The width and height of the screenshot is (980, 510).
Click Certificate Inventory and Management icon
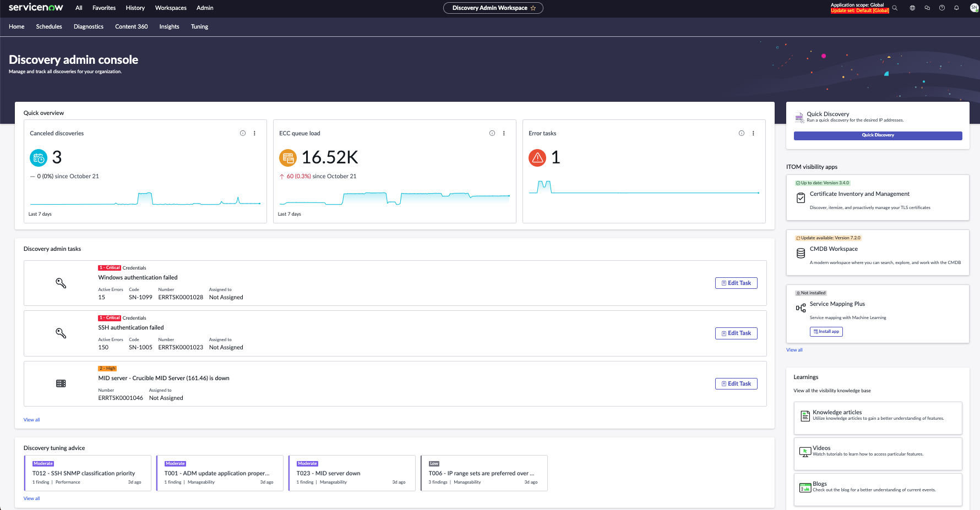click(x=801, y=198)
